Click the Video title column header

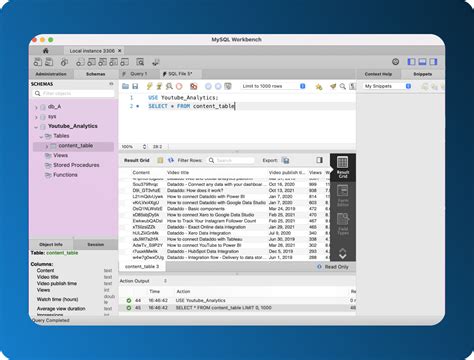(x=178, y=173)
